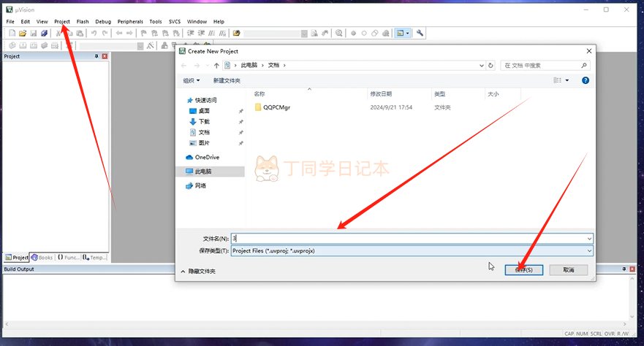Screen dimensions: 644x346
Task: Click the 保存(S) save button
Action: pos(523,270)
